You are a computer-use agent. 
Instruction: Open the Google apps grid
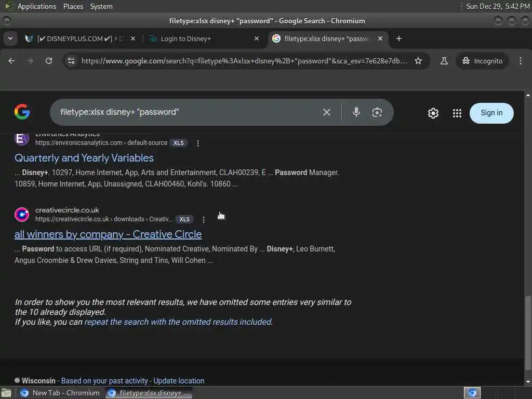(x=457, y=113)
